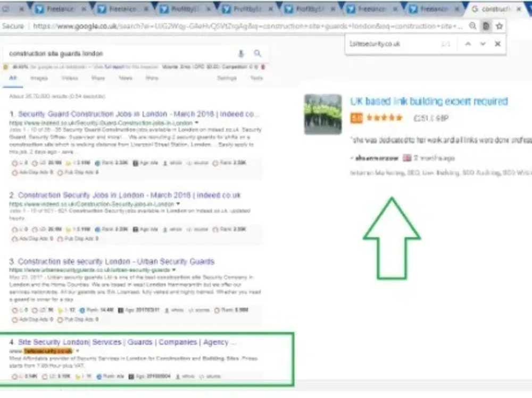Close the find-in-page bar
This screenshot has width=532, height=398.
point(497,44)
